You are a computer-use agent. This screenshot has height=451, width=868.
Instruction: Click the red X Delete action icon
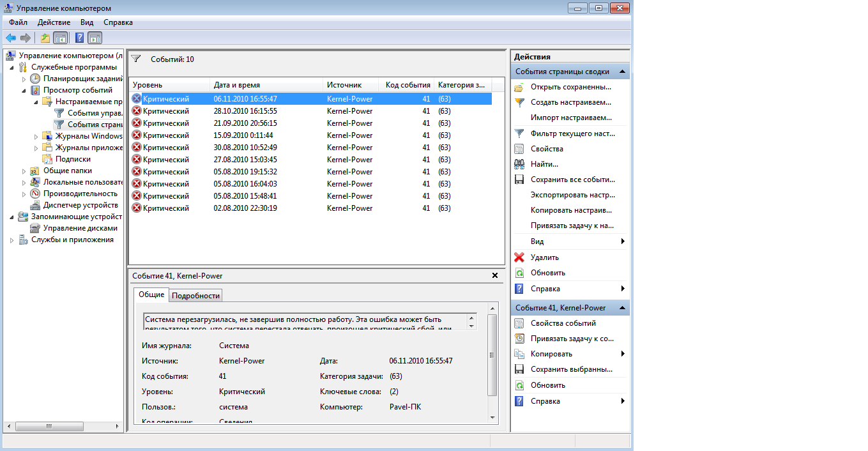coord(519,257)
